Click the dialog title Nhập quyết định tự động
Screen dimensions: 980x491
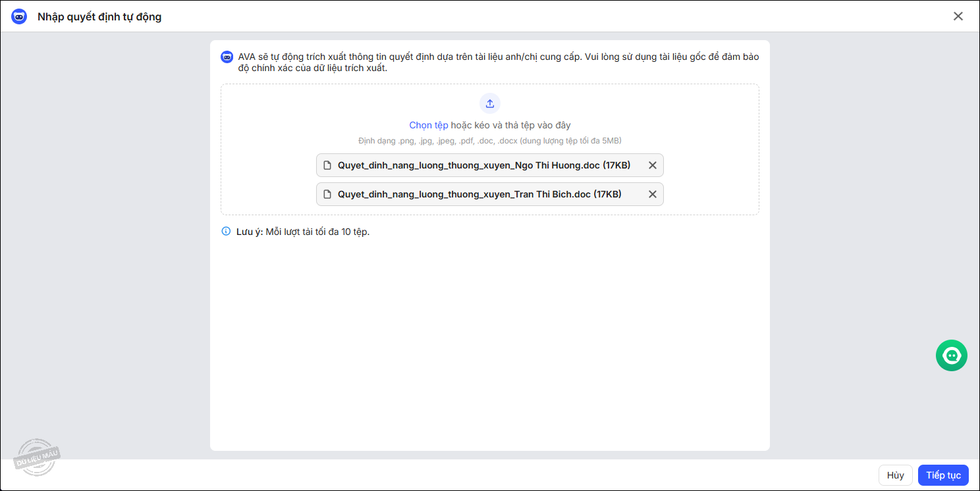click(x=99, y=16)
